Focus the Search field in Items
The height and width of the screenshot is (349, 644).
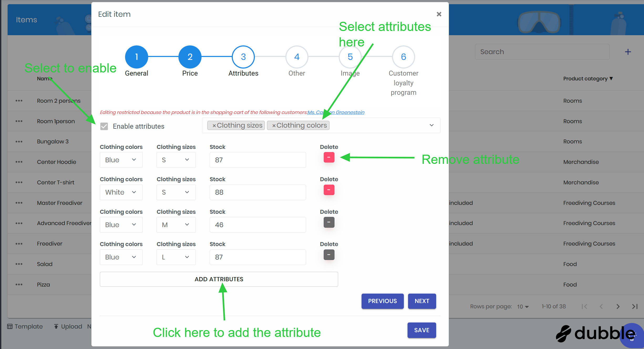pos(542,52)
